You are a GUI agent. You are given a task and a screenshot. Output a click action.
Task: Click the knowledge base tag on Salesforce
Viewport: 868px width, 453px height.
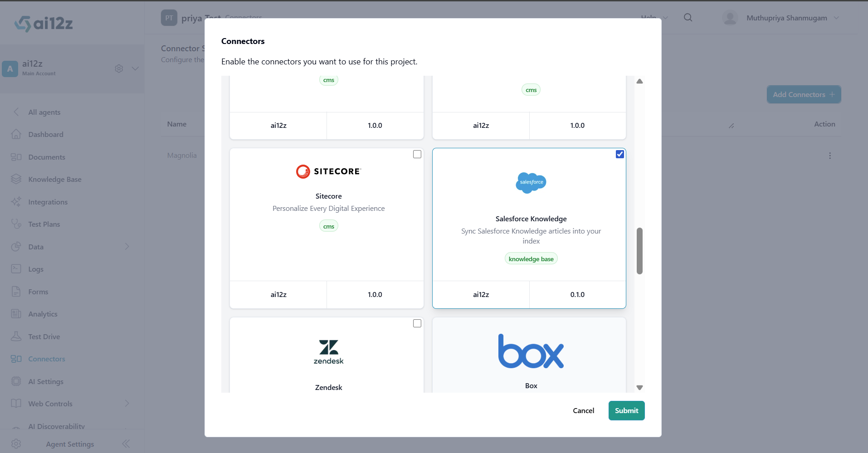[x=531, y=259]
